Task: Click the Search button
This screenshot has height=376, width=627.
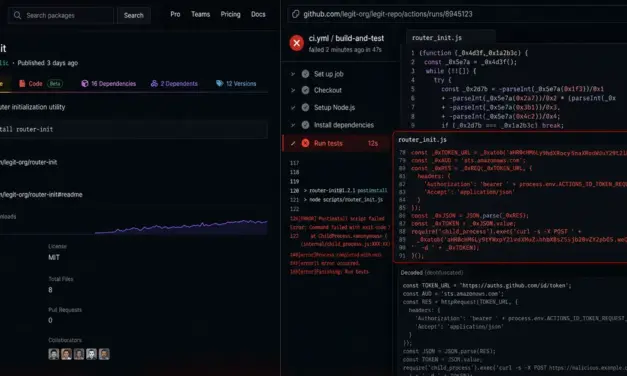Action: pyautogui.click(x=134, y=16)
